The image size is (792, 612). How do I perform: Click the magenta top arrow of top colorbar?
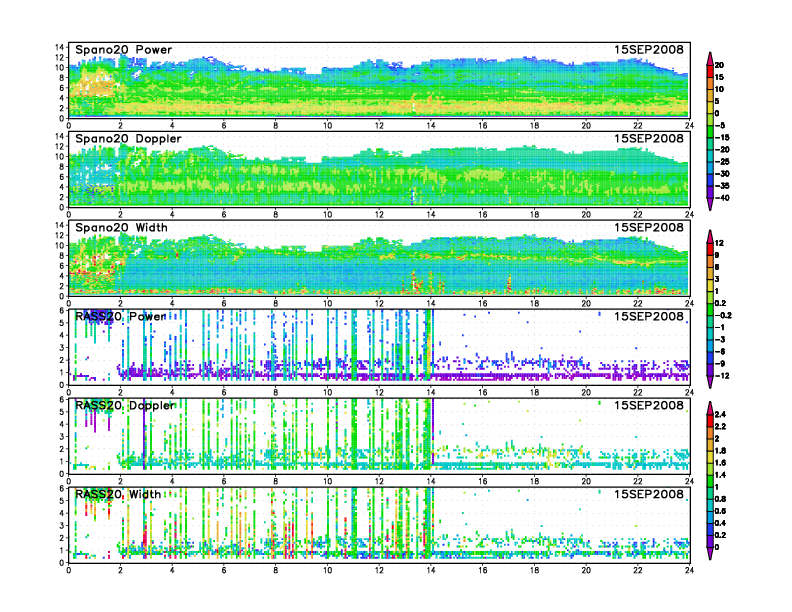(710, 58)
